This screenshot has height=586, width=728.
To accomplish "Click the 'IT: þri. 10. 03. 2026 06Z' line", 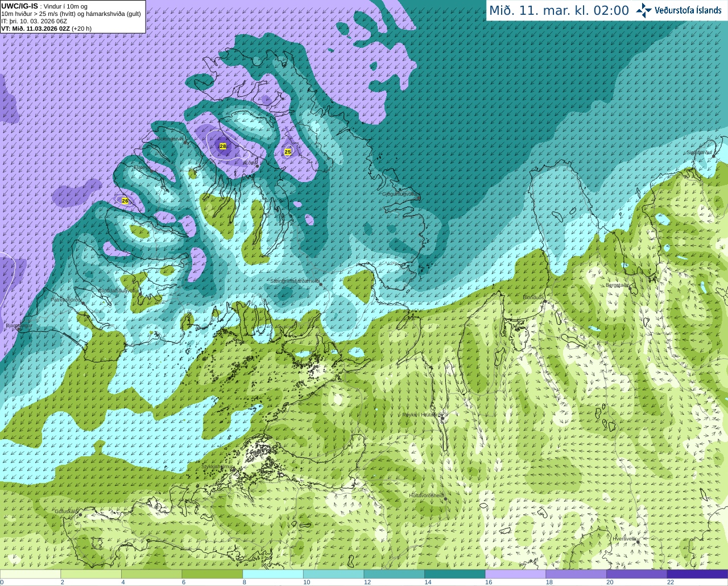I will click(34, 20).
